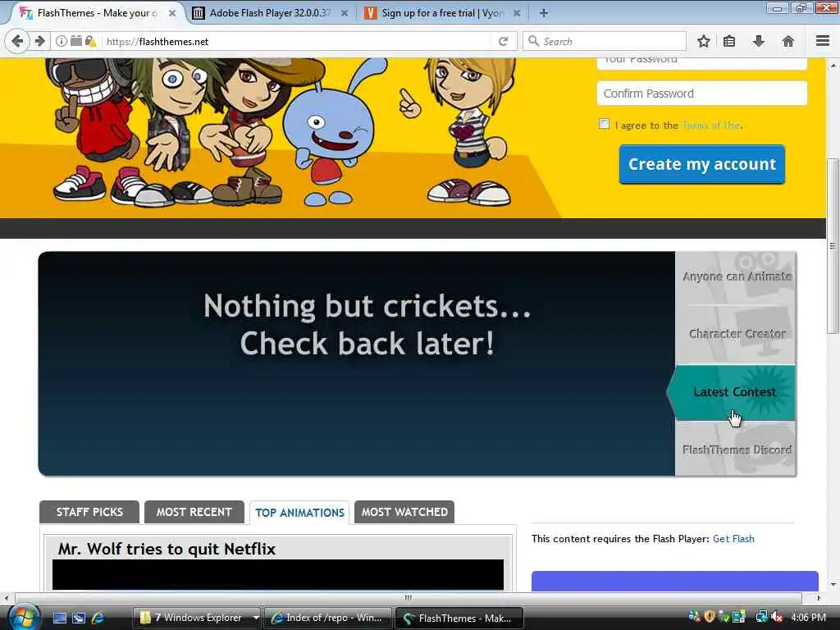Close the Adobe Flash Player tab
Image resolution: width=840 pixels, height=630 pixels.
click(345, 13)
